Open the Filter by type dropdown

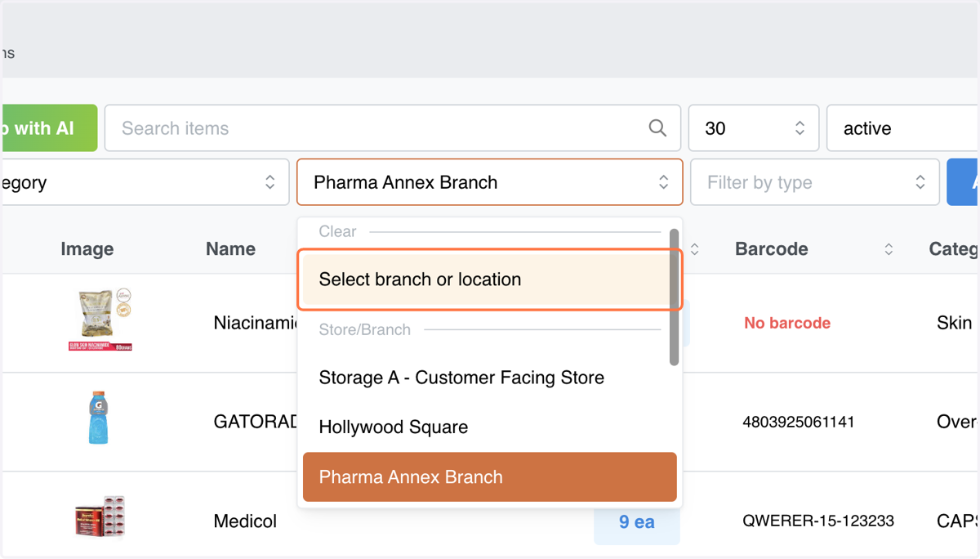click(x=815, y=182)
